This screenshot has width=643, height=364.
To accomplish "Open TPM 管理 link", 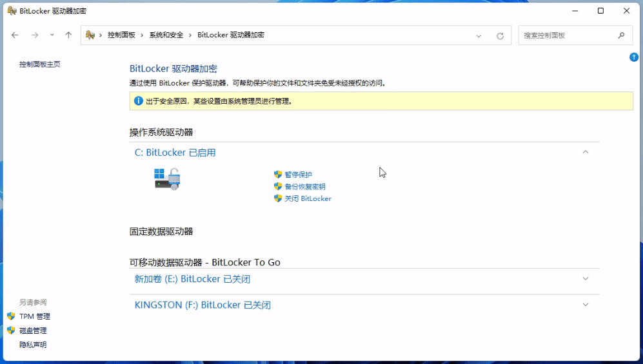I will (35, 316).
